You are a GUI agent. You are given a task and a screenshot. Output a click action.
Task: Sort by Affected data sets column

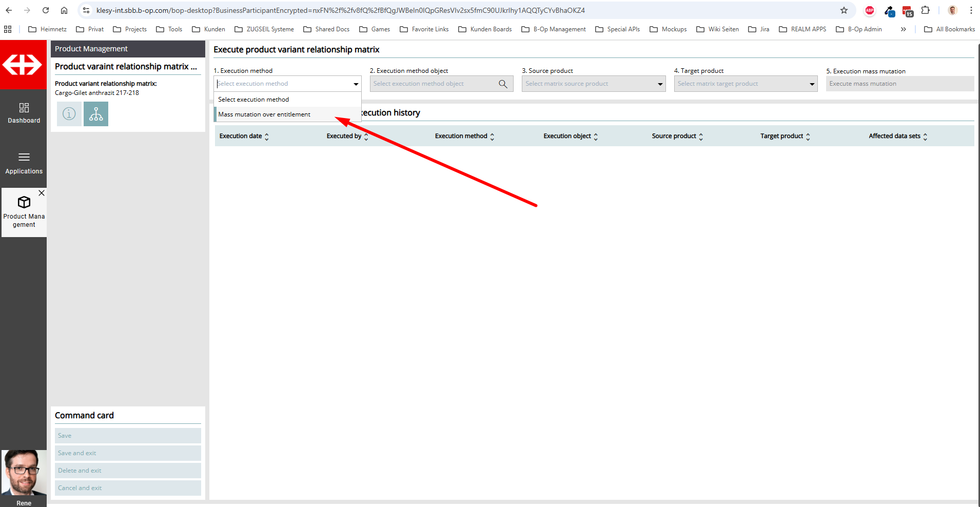(x=925, y=136)
